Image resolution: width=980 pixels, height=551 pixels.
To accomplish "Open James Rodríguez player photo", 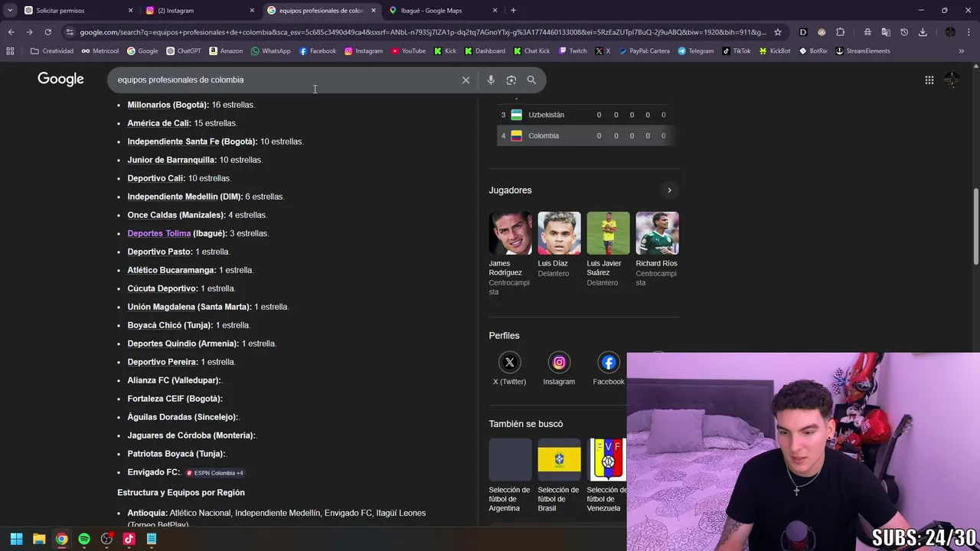I will click(511, 233).
